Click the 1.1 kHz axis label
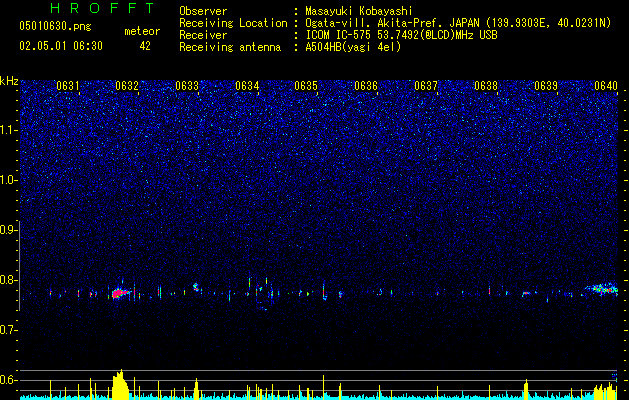 coord(9,130)
